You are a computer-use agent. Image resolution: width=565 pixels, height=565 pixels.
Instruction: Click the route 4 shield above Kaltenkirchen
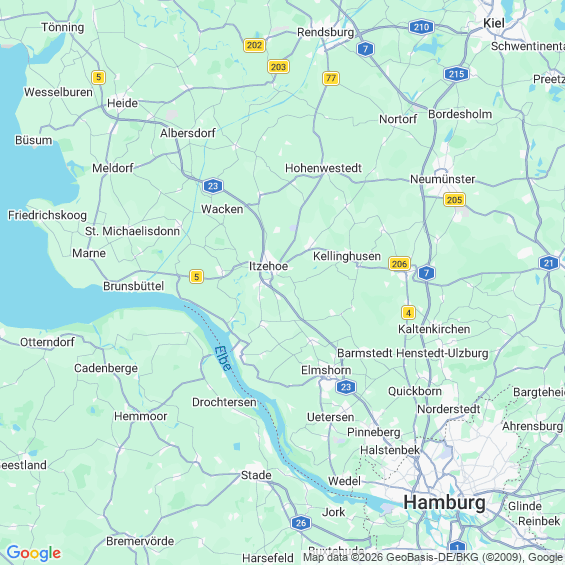coord(408,313)
